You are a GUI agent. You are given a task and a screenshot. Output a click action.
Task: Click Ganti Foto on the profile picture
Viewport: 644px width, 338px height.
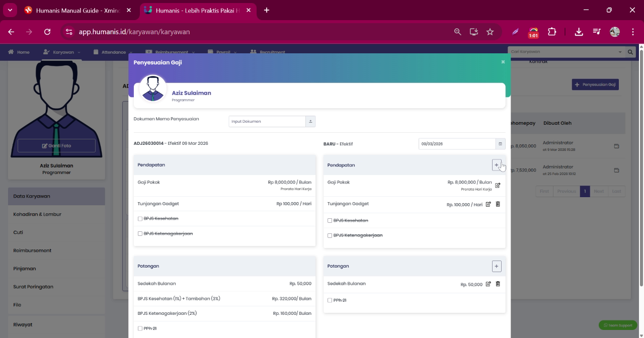[x=56, y=146]
